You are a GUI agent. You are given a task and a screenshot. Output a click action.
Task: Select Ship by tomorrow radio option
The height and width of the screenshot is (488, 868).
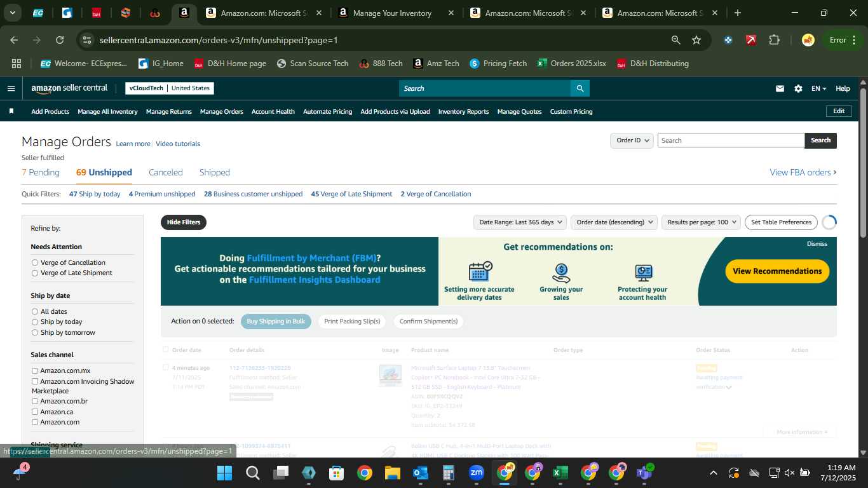[35, 332]
